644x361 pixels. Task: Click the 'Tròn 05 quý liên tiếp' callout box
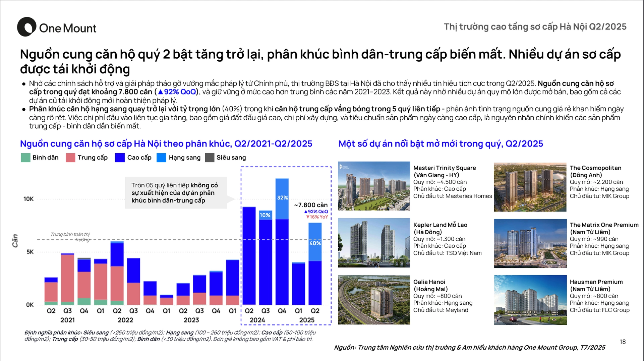click(176, 193)
